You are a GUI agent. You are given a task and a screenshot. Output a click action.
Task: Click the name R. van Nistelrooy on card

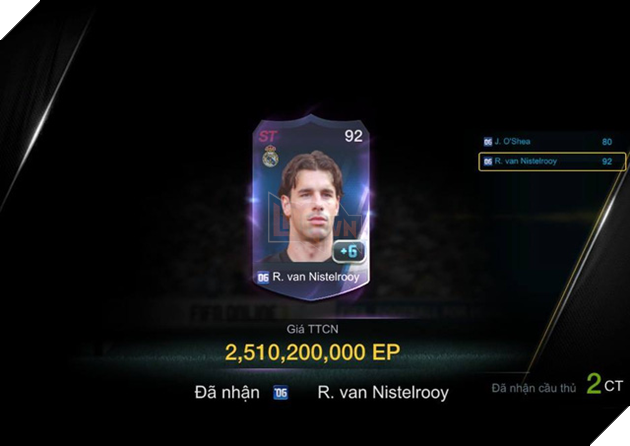316,277
